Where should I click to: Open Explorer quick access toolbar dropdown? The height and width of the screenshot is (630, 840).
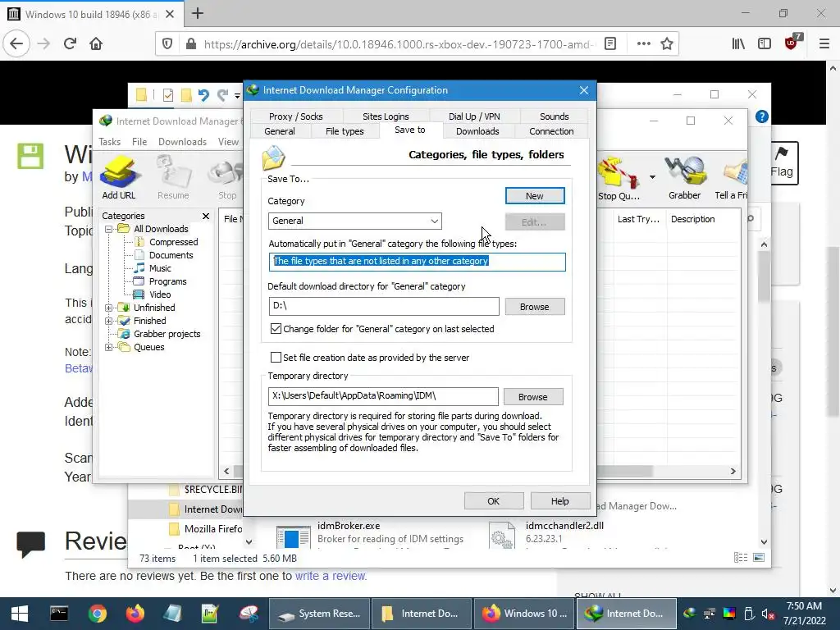tap(237, 97)
